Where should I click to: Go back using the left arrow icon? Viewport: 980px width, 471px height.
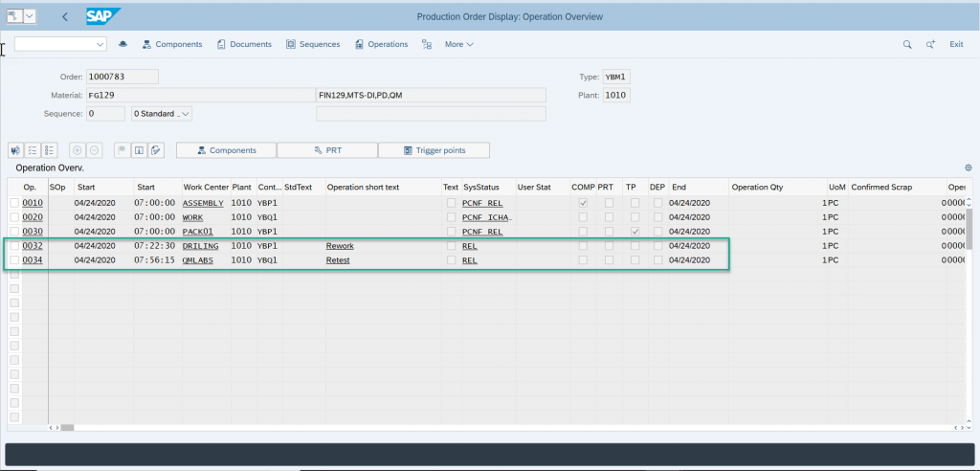(x=65, y=17)
